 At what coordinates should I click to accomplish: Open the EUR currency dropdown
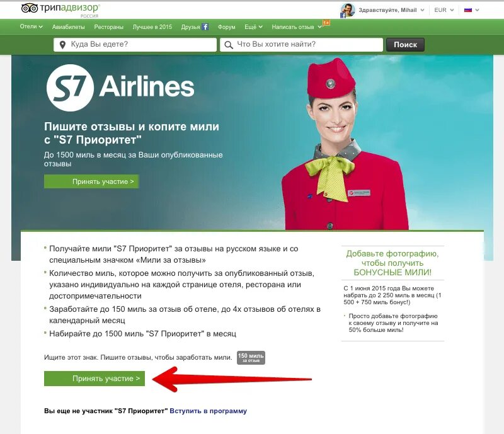tap(444, 10)
